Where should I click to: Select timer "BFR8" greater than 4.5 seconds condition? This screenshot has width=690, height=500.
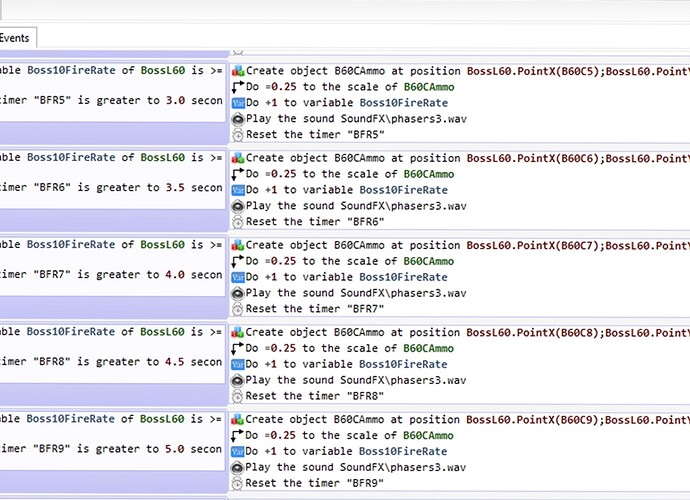coord(112,362)
